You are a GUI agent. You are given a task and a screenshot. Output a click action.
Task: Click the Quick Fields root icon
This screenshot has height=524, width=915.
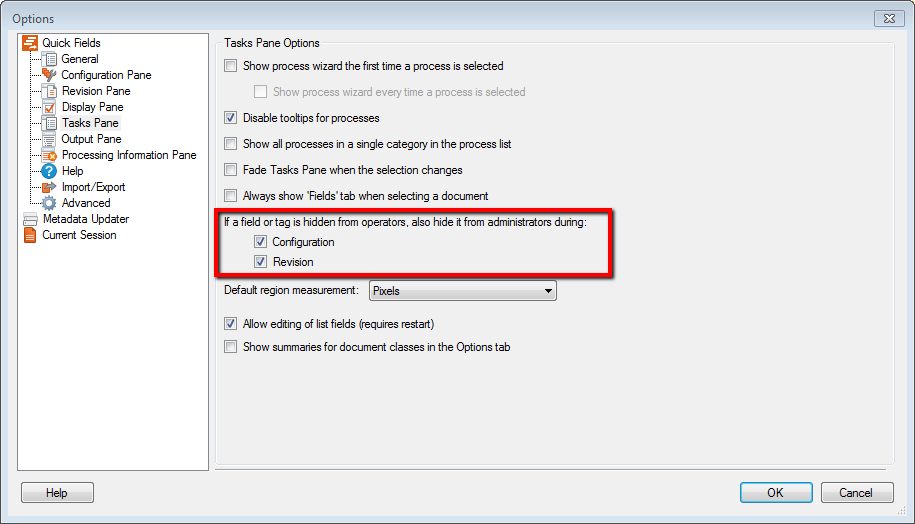coord(30,43)
